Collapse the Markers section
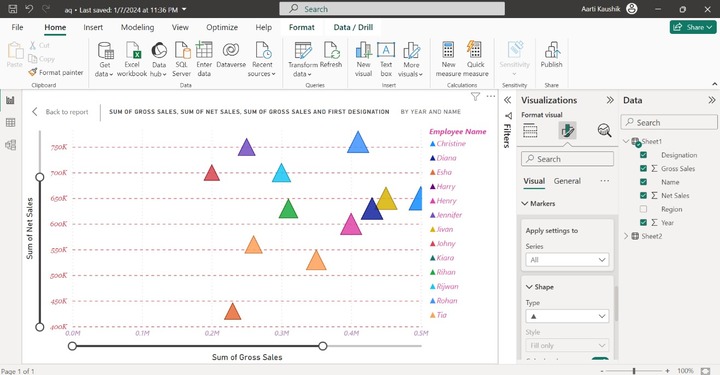The image size is (720, 375). click(x=525, y=203)
